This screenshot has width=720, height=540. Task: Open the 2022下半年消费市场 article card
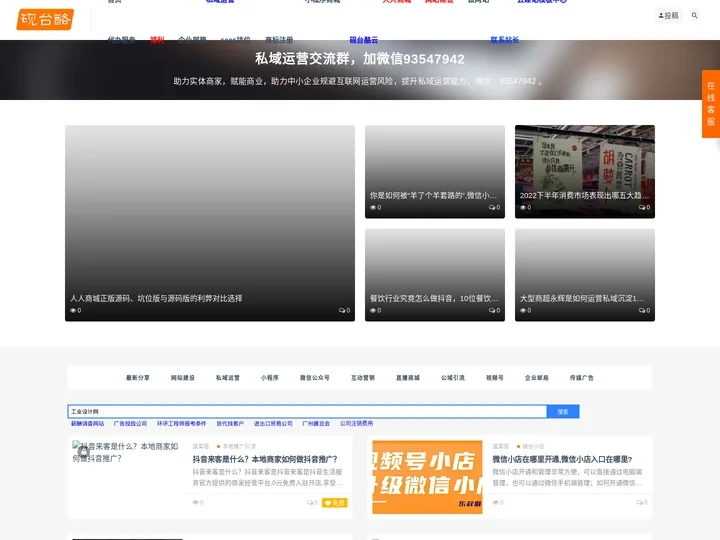(585, 171)
